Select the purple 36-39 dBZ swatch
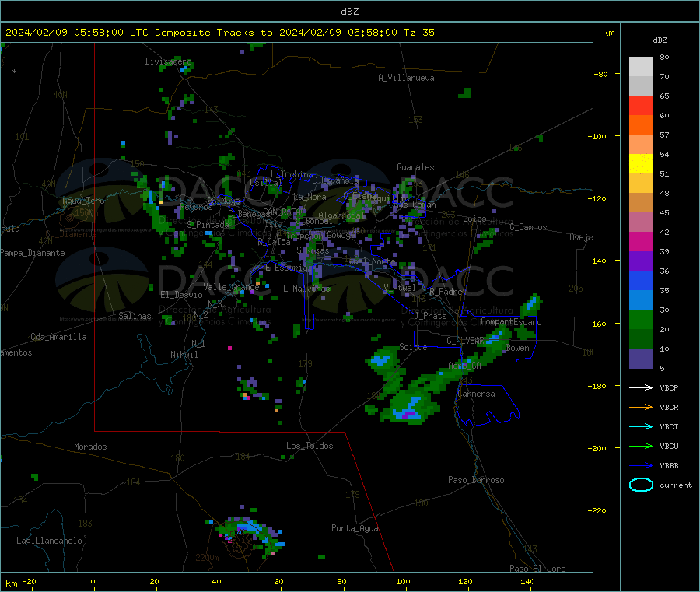700x592 pixels. pos(641,261)
